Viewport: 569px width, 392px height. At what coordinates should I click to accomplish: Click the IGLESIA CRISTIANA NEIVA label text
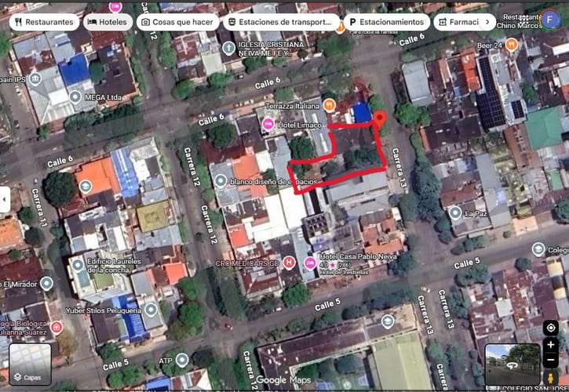[271, 49]
